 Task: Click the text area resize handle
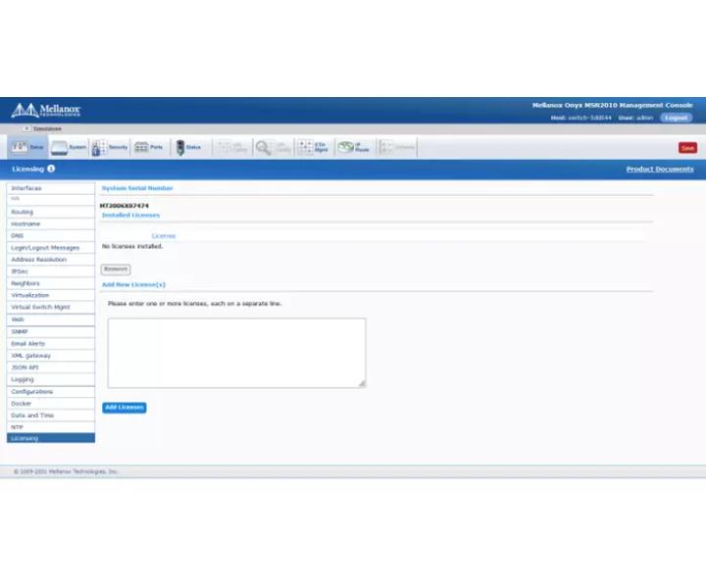(363, 384)
